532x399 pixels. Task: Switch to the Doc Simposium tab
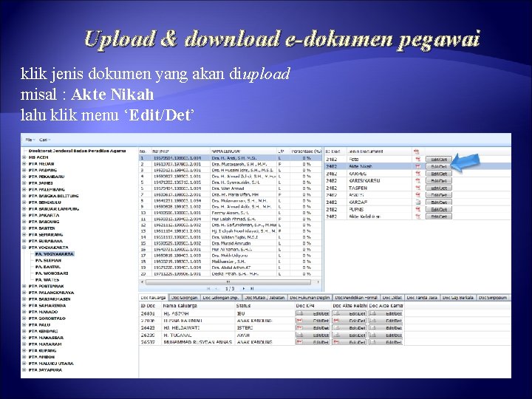point(493,298)
